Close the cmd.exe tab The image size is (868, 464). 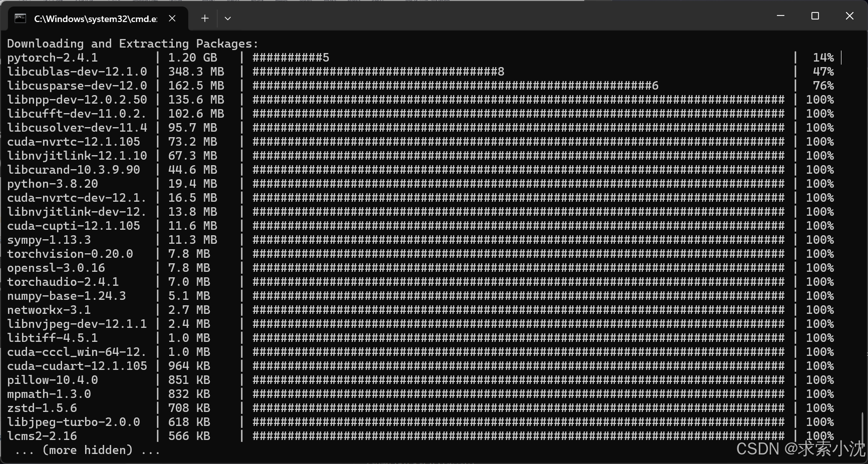pyautogui.click(x=172, y=19)
